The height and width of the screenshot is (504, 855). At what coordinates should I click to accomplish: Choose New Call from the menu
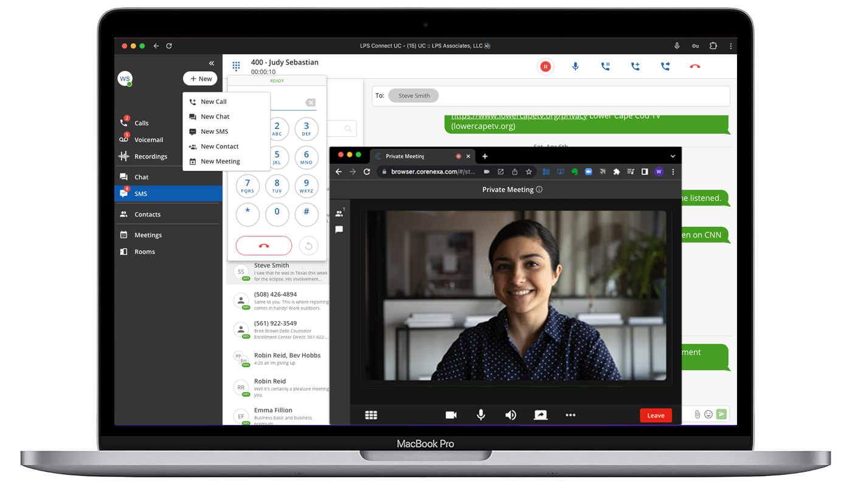(226, 102)
